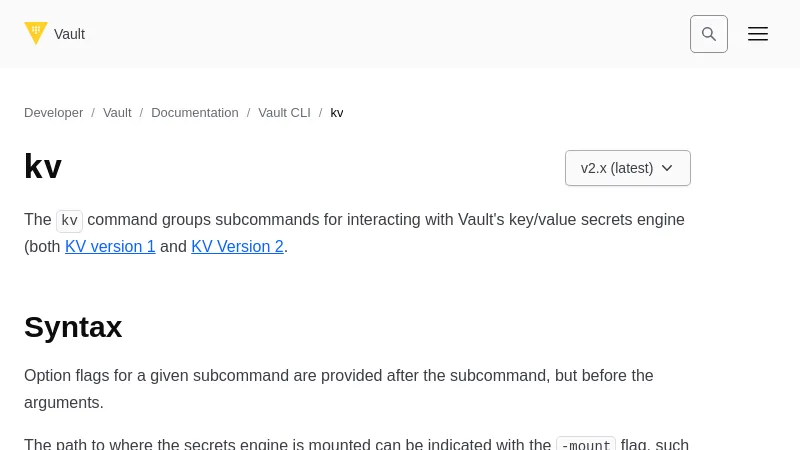Screen dimensions: 800x450
Task: Click the Vault product name in the header
Action: (x=69, y=34)
